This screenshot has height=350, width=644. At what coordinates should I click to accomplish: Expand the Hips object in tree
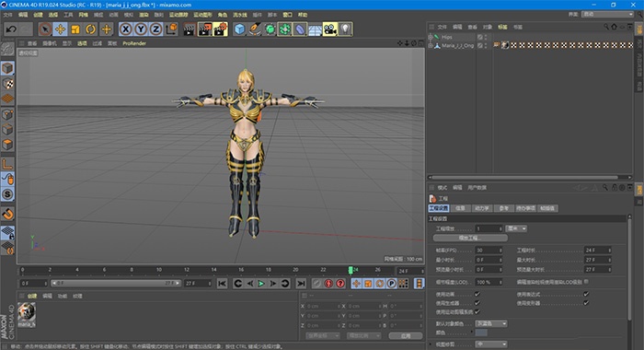[x=431, y=37]
